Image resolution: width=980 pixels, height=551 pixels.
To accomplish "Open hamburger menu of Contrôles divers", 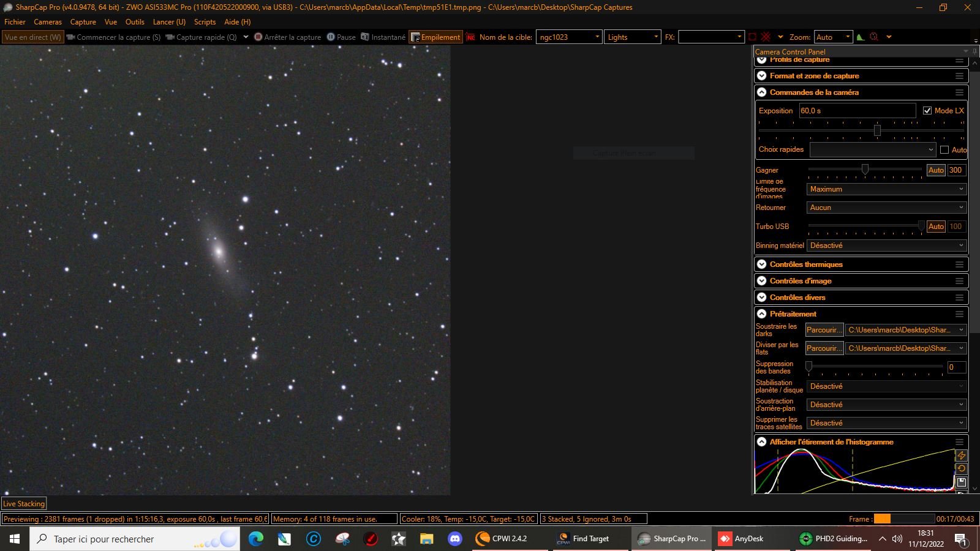I will (959, 298).
